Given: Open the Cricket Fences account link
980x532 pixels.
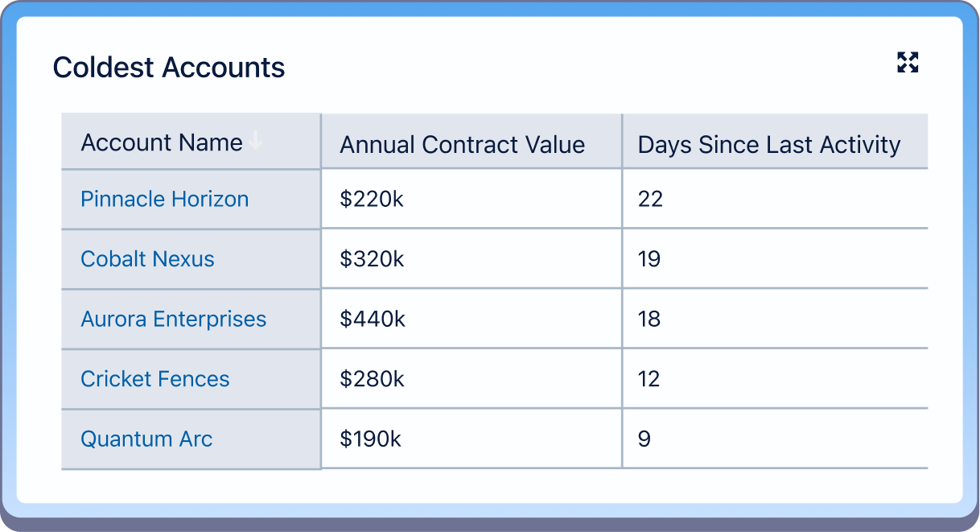Looking at the screenshot, I should coord(154,379).
